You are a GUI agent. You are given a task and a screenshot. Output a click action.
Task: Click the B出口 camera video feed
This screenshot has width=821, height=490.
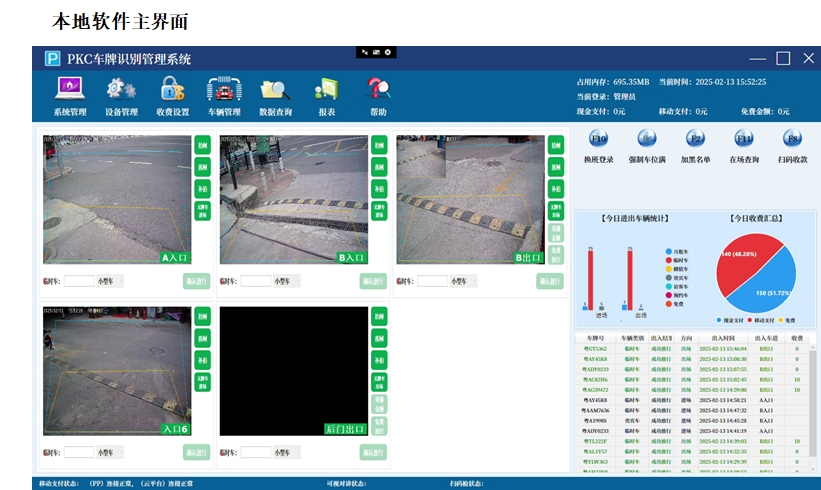[x=470, y=200]
